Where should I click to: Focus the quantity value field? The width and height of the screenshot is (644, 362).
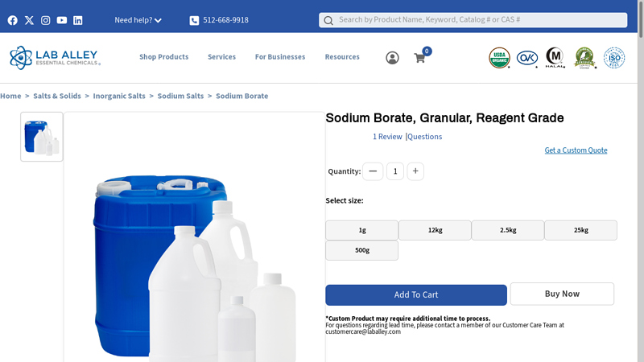coord(395,171)
